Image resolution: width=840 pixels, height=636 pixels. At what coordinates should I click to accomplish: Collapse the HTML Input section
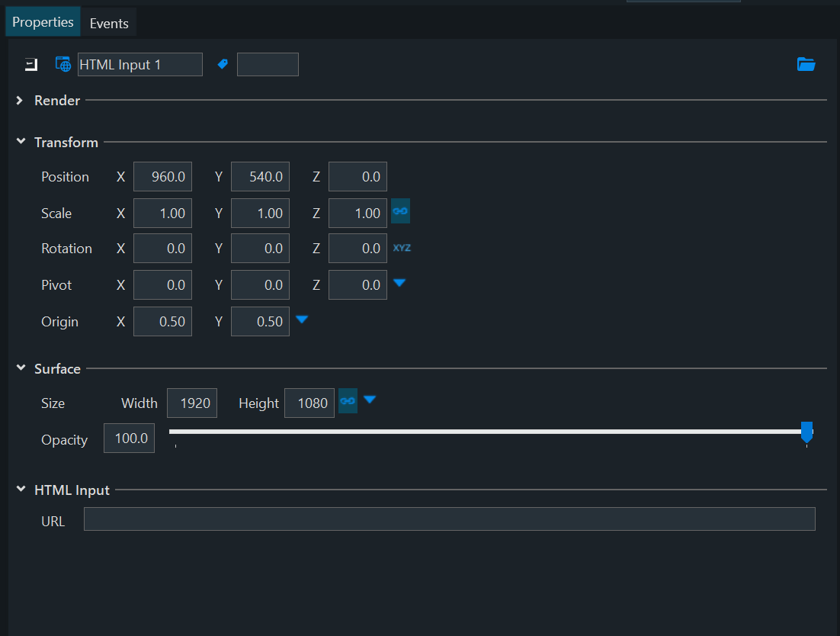point(21,490)
